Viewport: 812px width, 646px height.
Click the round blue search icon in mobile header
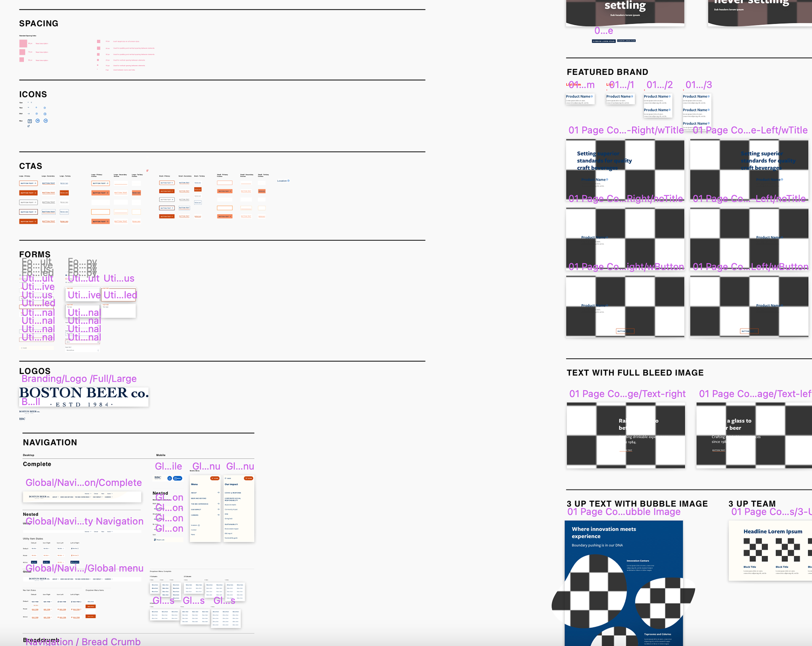pos(170,478)
